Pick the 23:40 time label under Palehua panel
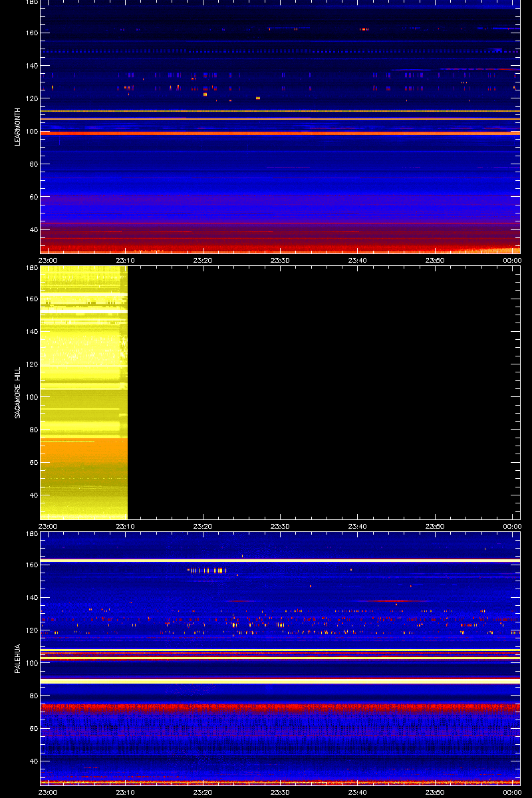The width and height of the screenshot is (532, 798). [358, 793]
